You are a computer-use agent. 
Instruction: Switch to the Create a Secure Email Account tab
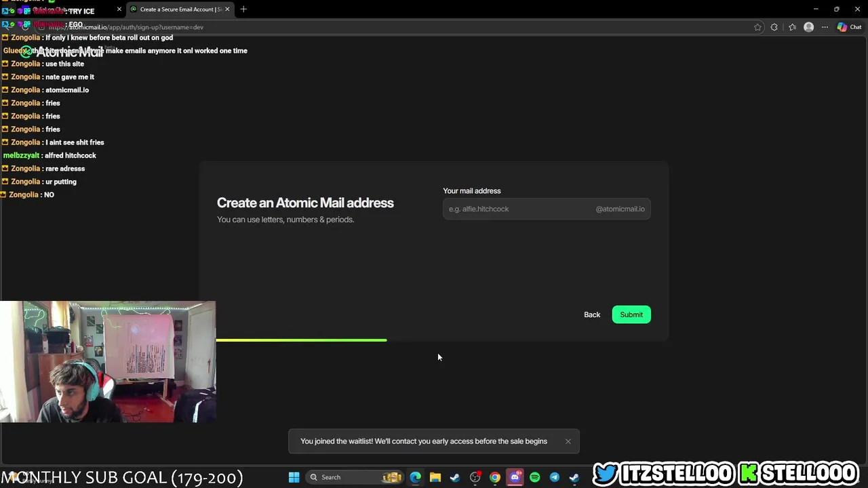[180, 9]
